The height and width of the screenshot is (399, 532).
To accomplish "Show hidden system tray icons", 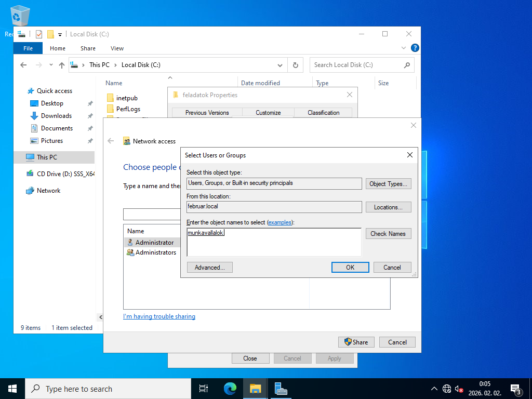I will [434, 389].
